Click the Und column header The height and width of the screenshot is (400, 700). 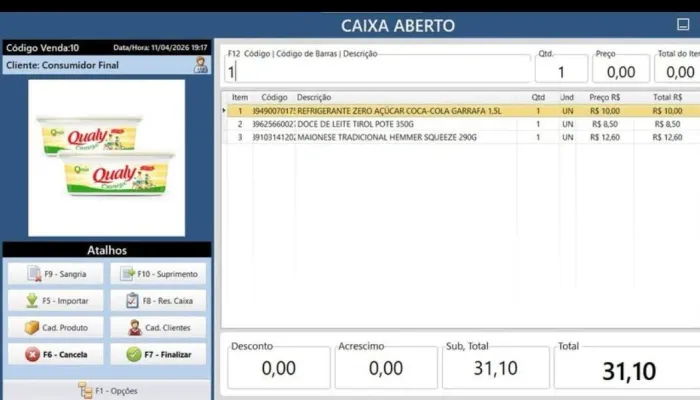click(567, 97)
